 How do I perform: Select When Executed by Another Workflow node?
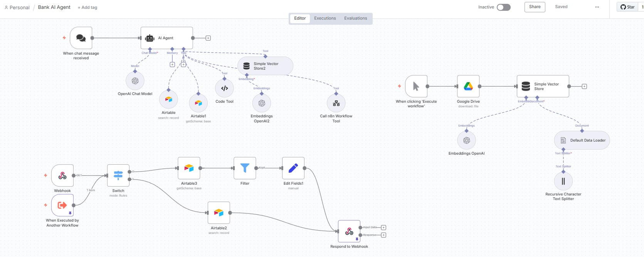click(x=62, y=205)
